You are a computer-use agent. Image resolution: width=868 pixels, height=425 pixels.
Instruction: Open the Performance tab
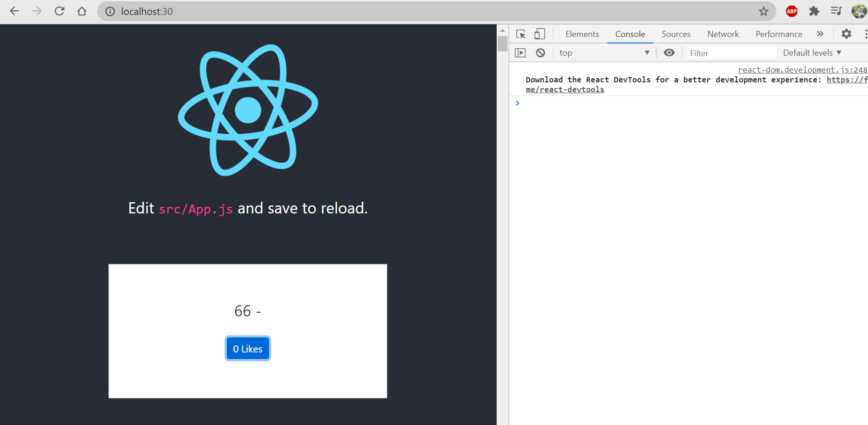click(x=779, y=34)
